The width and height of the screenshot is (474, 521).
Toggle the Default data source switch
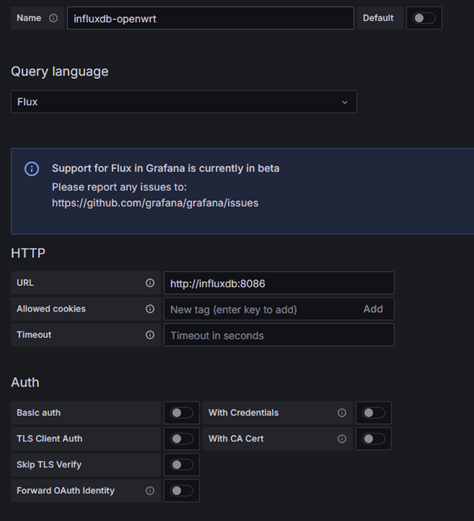[x=424, y=18]
